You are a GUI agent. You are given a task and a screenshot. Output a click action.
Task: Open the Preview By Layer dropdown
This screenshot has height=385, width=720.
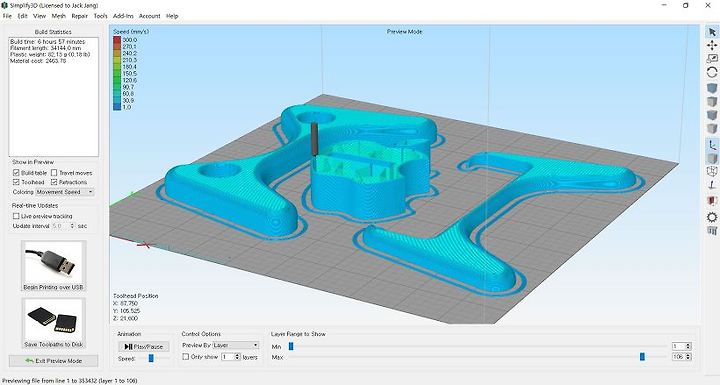(236, 345)
